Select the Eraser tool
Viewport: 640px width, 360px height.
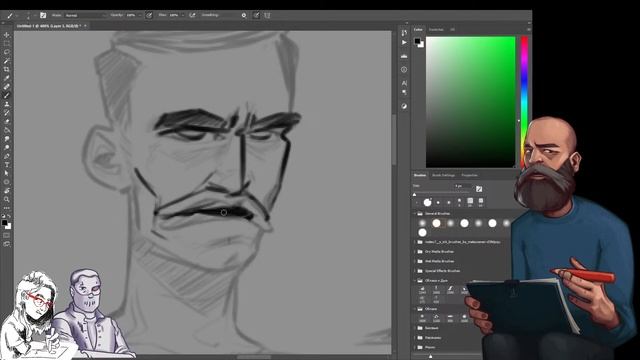pos(7,121)
